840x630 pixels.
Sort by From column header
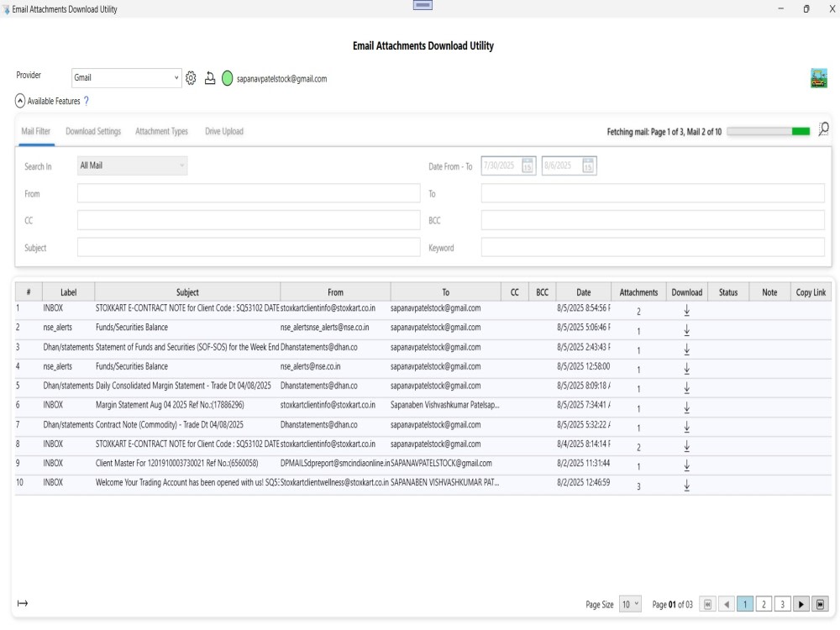tap(335, 292)
